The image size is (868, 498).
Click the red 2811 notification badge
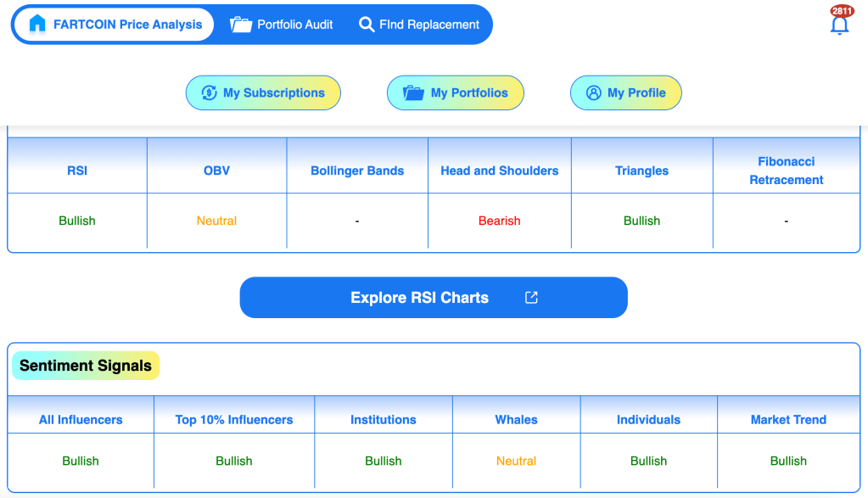coord(842,11)
